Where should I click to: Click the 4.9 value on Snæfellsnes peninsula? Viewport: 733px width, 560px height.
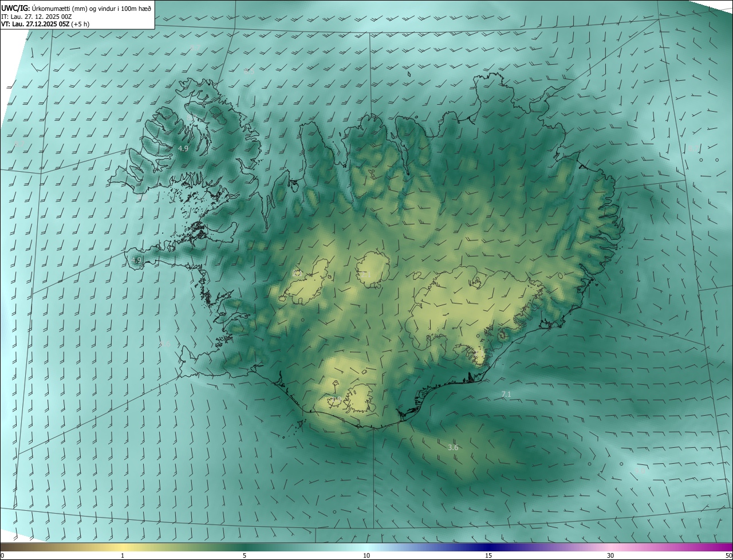136,260
